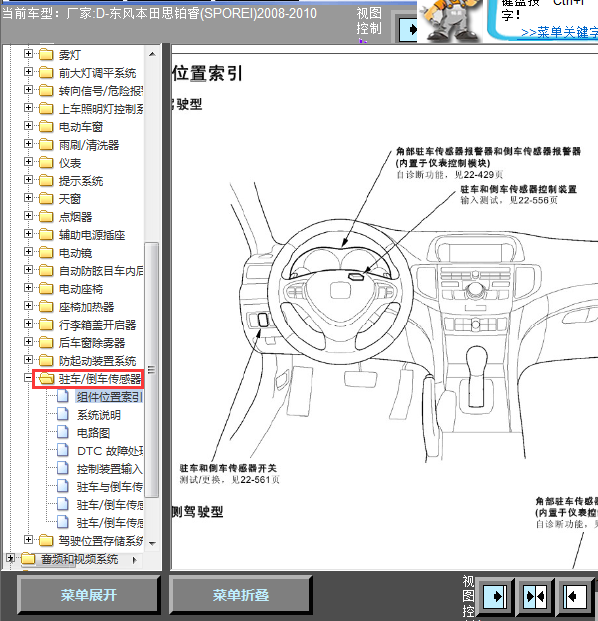Click text 输入测试, 见22-556页
Screen dimensions: 598x621
pos(509,200)
